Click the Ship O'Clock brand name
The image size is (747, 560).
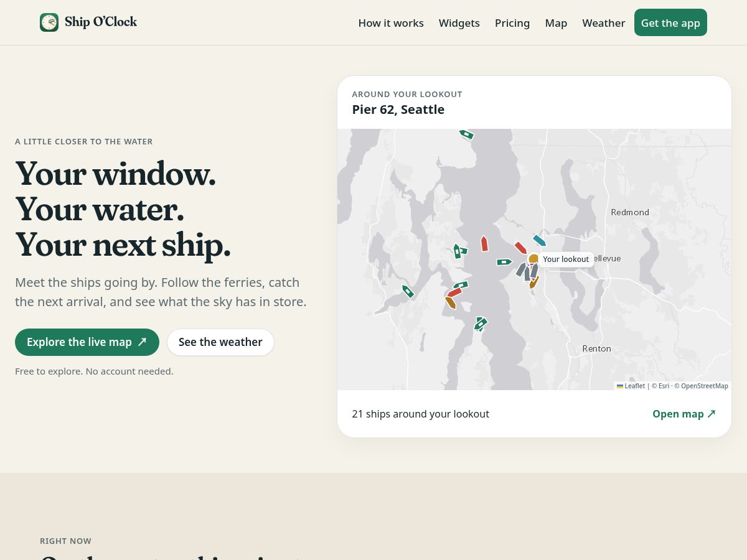click(101, 22)
